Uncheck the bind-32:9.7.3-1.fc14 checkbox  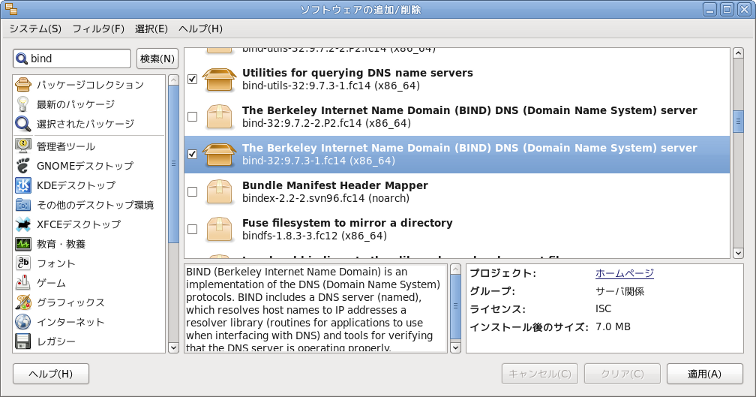(192, 154)
